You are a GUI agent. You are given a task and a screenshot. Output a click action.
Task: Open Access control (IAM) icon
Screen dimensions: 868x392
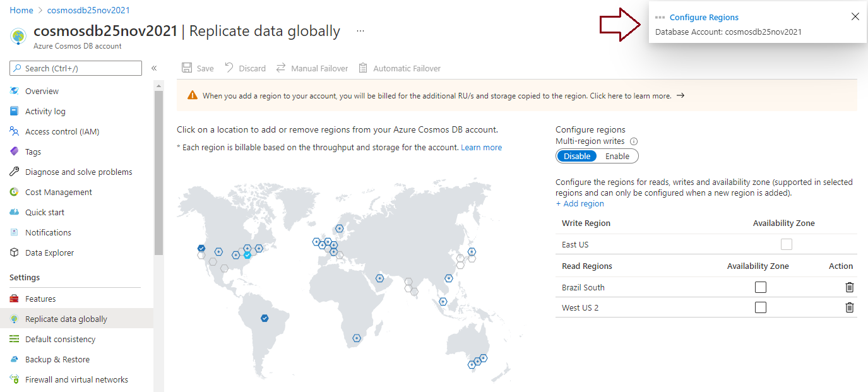pos(15,131)
